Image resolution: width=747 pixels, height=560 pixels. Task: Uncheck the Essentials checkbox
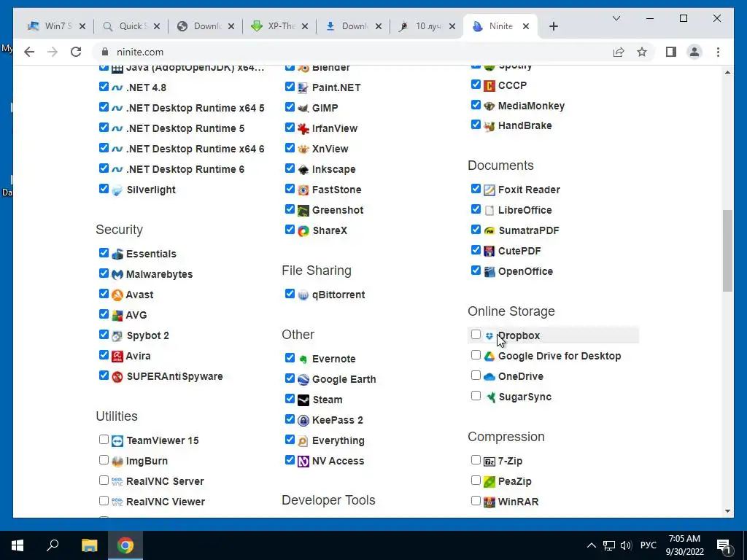(x=104, y=252)
